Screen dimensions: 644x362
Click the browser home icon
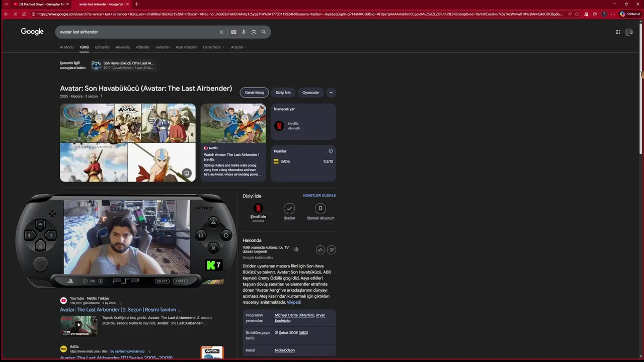pyautogui.click(x=24, y=14)
